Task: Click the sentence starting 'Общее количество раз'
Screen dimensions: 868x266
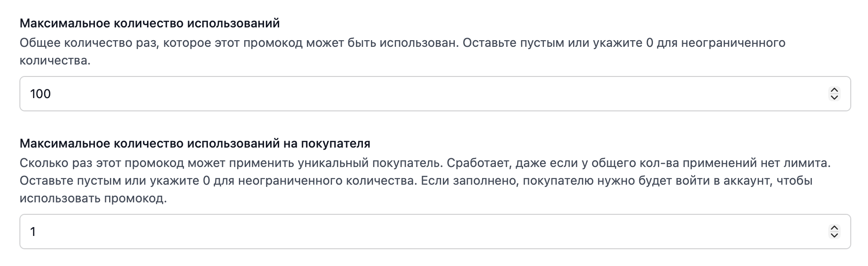Action: [x=238, y=43]
